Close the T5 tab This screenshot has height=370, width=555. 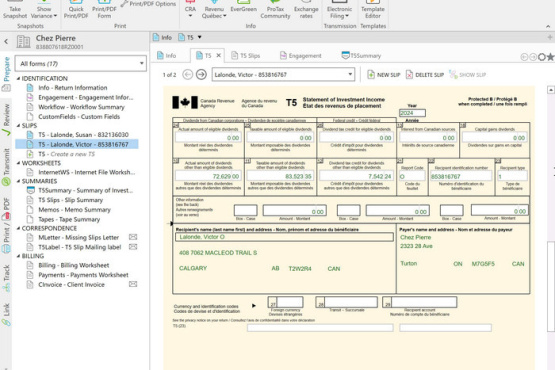[218, 55]
